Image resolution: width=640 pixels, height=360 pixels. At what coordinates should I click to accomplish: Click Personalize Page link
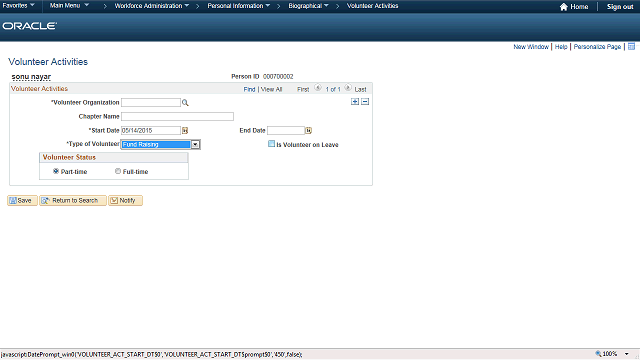point(597,47)
